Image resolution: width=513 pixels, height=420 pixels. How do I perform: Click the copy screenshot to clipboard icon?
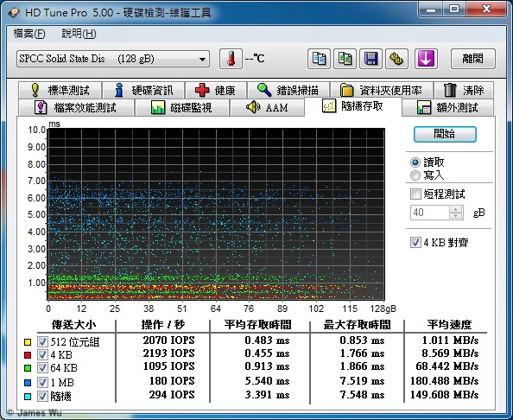point(345,59)
